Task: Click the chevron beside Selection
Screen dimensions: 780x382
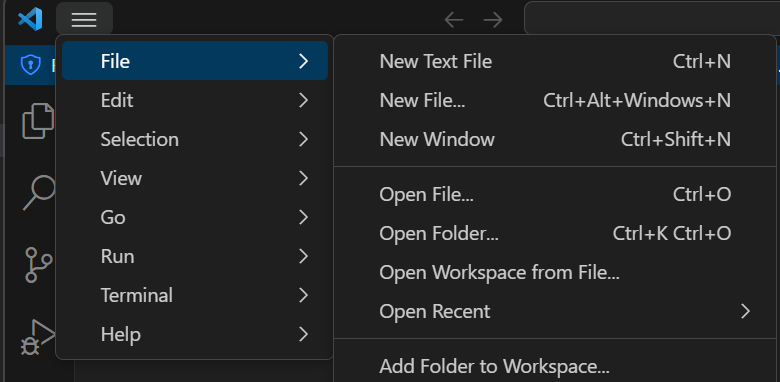Action: pos(303,139)
